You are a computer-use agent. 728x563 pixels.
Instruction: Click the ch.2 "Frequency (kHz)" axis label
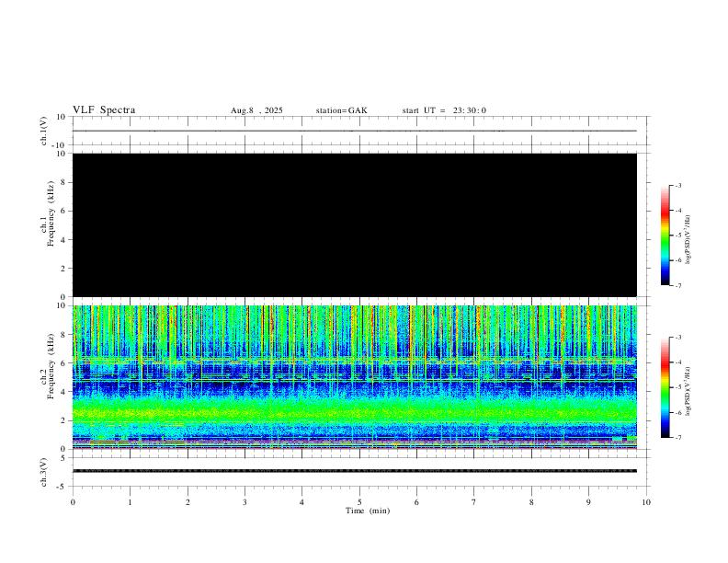[x=51, y=366]
